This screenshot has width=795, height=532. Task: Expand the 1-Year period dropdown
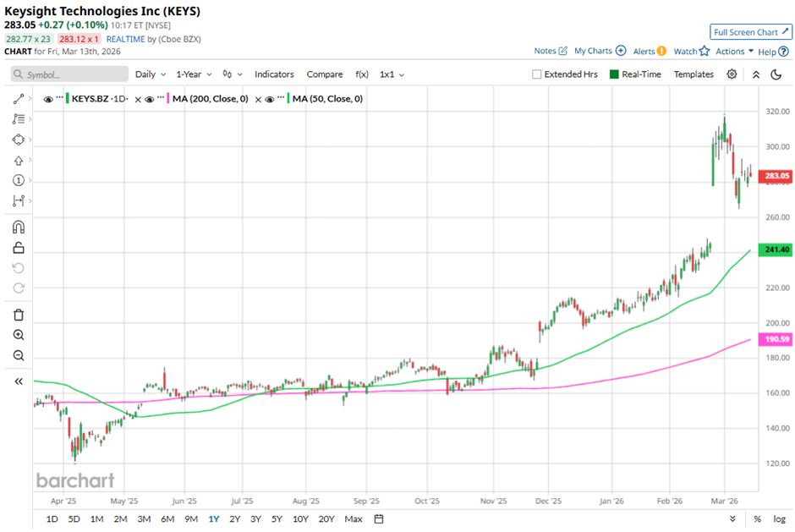point(194,74)
